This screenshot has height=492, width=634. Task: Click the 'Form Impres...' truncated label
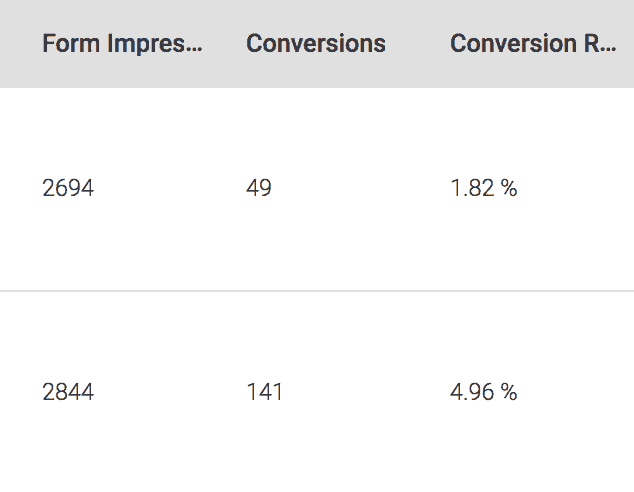(x=122, y=44)
